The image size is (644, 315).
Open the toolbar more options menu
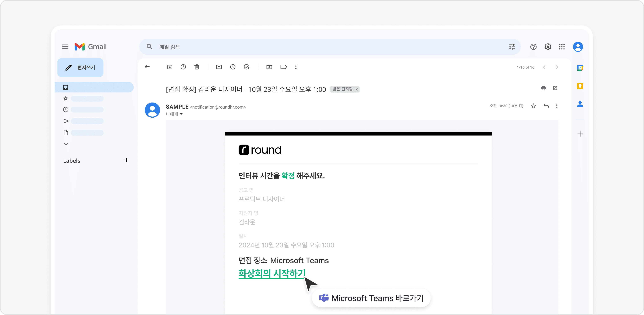click(x=296, y=67)
